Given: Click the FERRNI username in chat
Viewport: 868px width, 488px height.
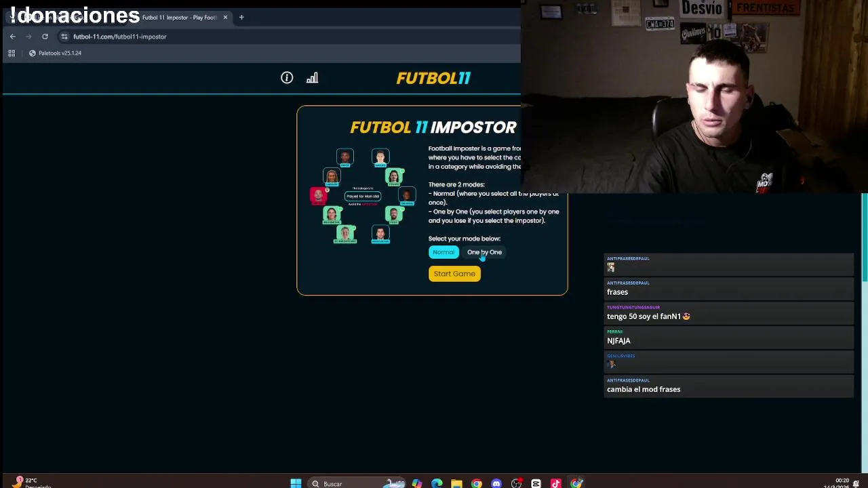Looking at the screenshot, I should point(614,331).
